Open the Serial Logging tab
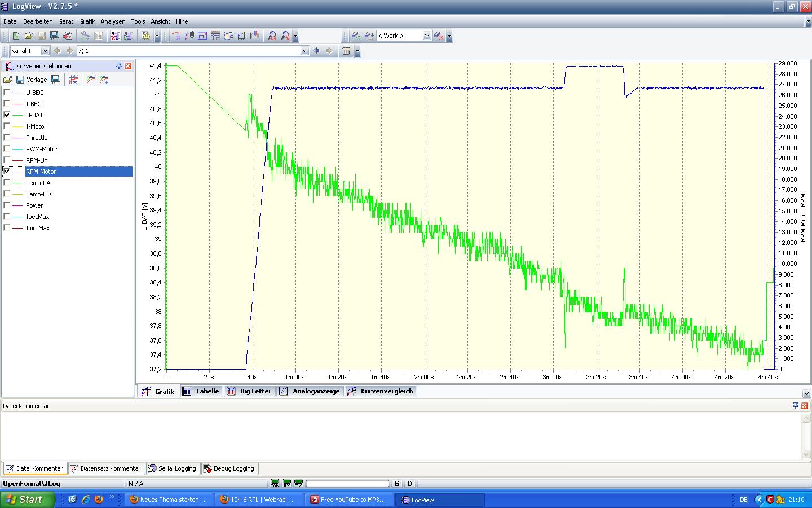This screenshot has height=508, width=812. point(172,468)
